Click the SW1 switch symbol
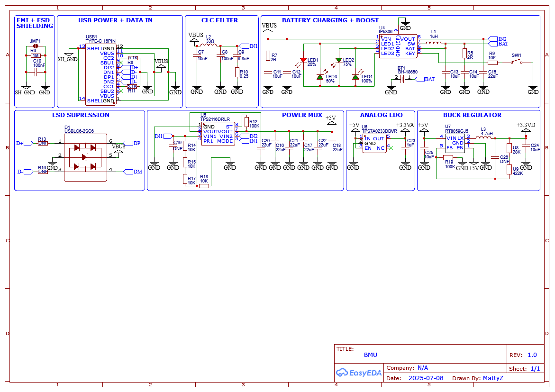 (517, 62)
